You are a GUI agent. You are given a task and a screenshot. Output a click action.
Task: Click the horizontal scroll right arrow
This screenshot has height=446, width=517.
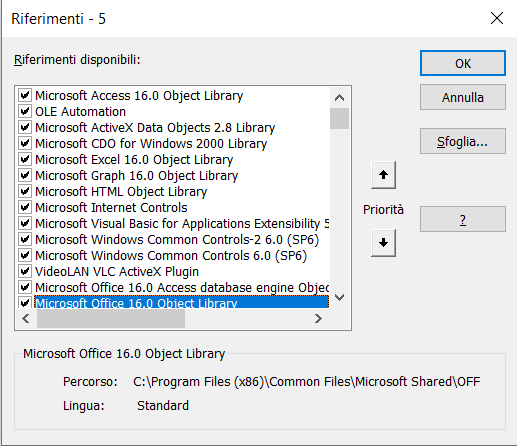[318, 319]
